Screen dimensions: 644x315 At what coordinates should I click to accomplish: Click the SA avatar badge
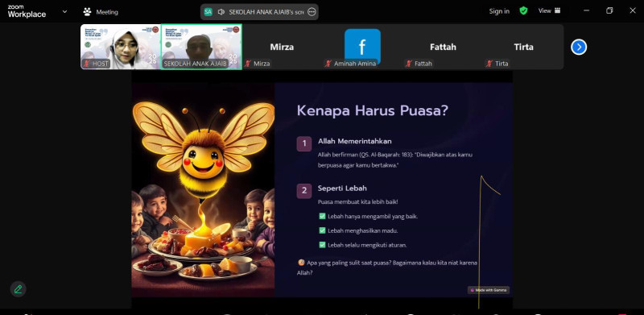(208, 12)
